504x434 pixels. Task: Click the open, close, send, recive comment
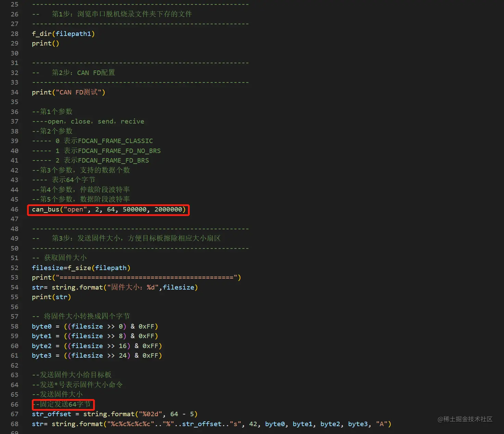(x=88, y=122)
